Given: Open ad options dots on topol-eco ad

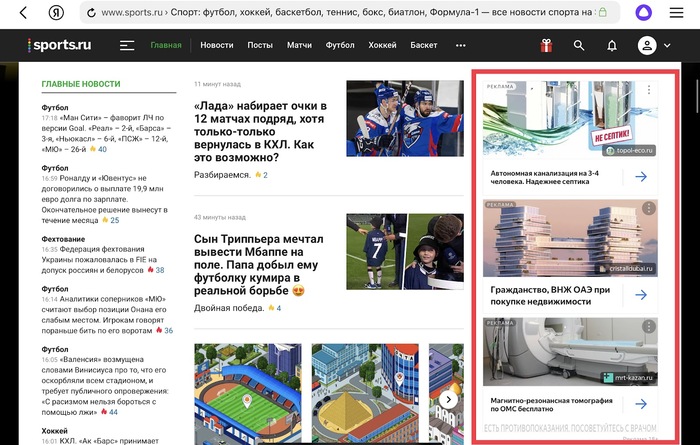Looking at the screenshot, I should 649,90.
